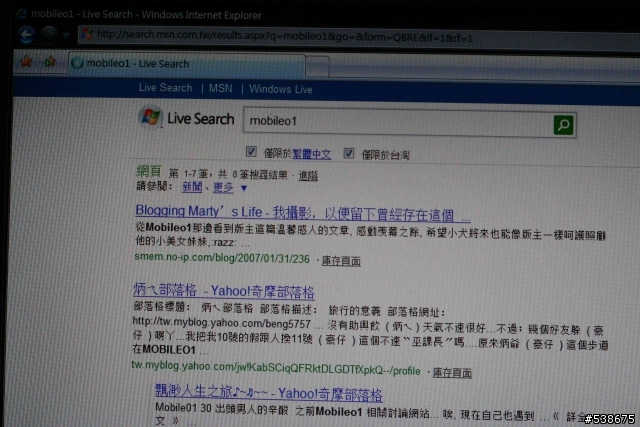
Task: Open a new blank tab
Action: pyautogui.click(x=317, y=66)
